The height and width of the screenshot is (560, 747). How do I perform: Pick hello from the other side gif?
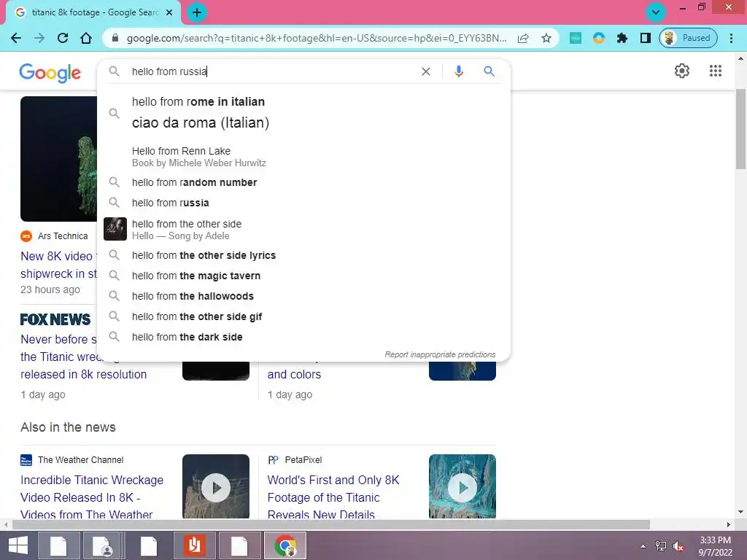click(304, 316)
